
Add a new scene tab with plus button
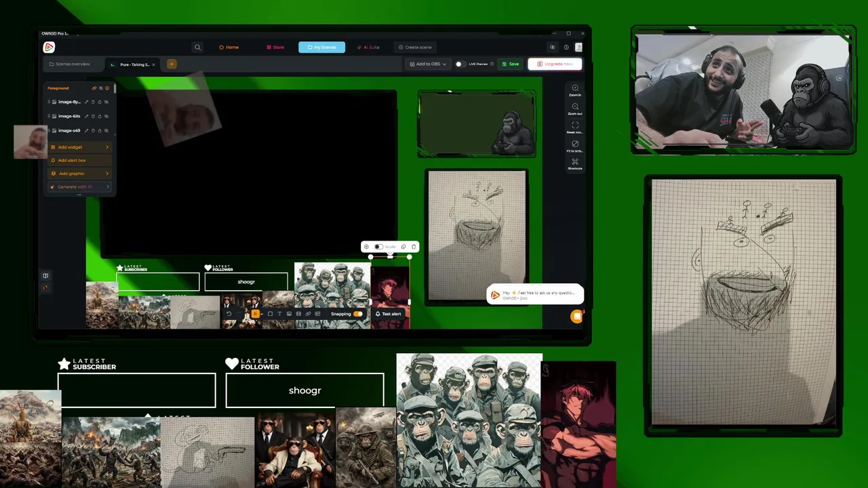tap(172, 64)
